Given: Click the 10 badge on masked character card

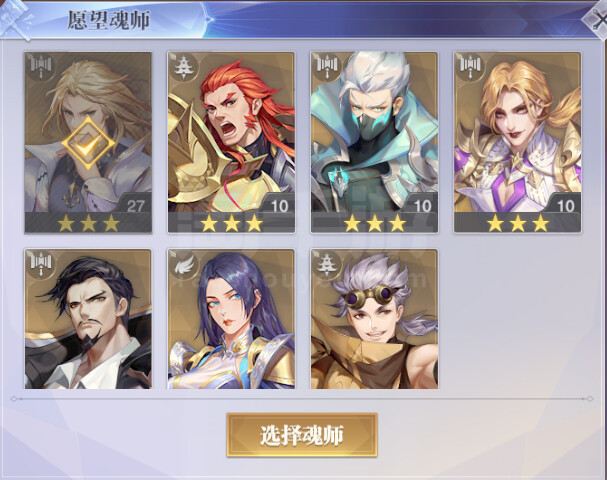Looking at the screenshot, I should (x=422, y=205).
